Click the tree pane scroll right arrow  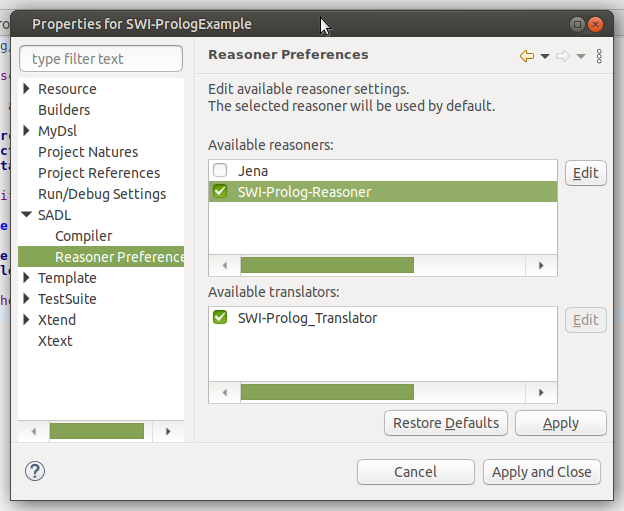168,431
